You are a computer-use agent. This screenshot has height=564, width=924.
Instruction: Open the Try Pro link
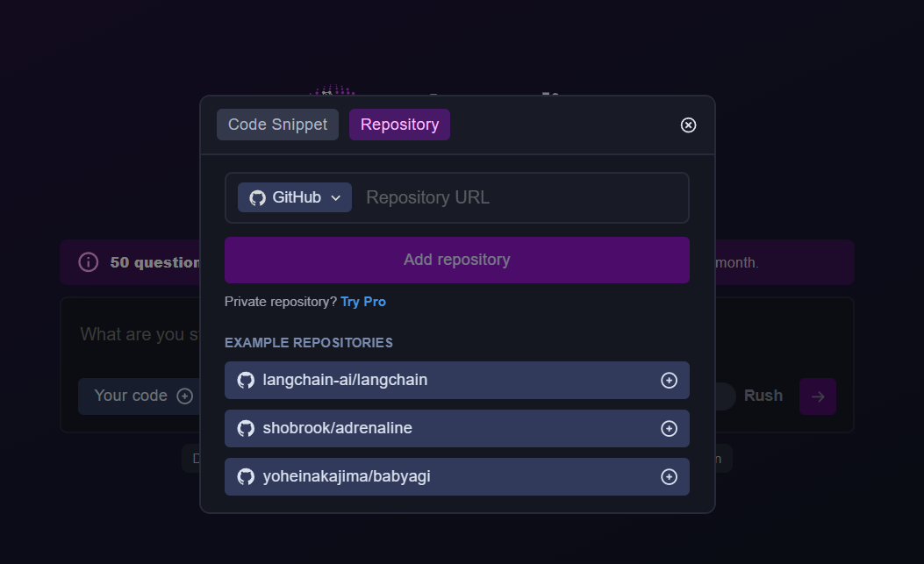point(363,302)
